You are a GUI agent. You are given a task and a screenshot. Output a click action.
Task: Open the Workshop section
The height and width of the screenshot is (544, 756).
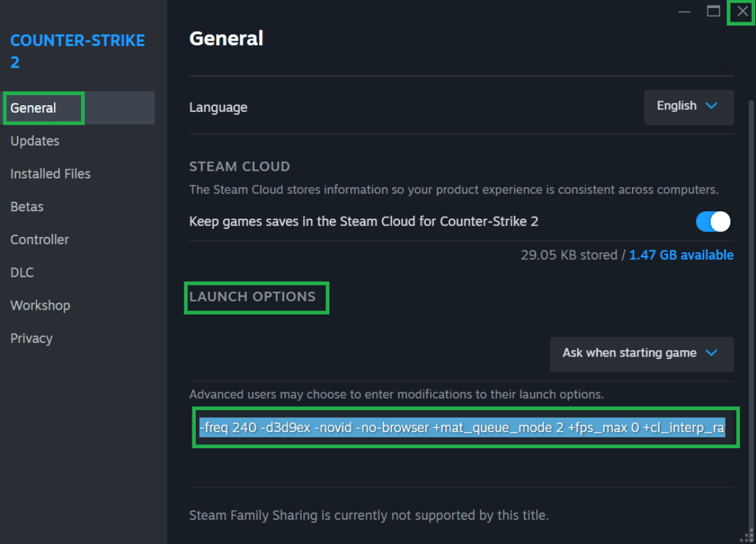click(x=40, y=305)
